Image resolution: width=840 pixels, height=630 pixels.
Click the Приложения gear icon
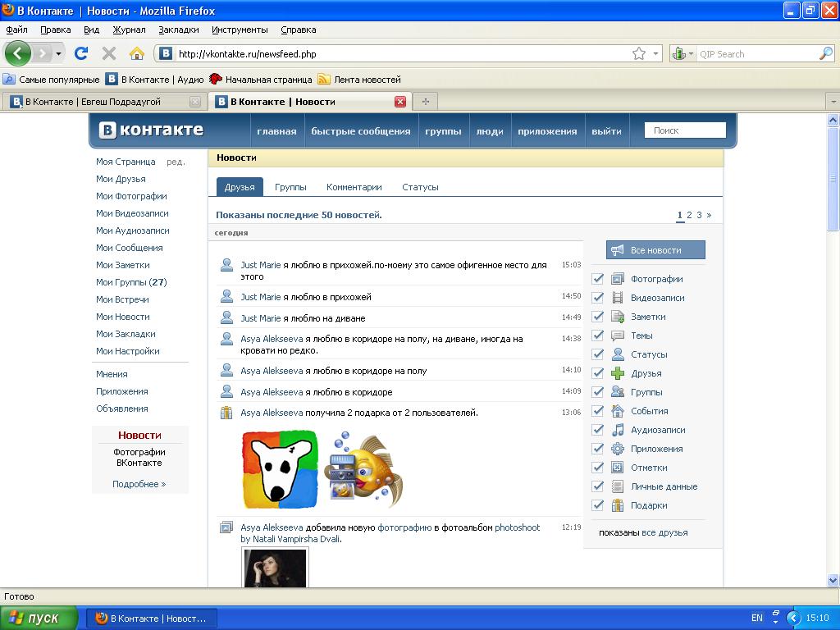tap(618, 449)
